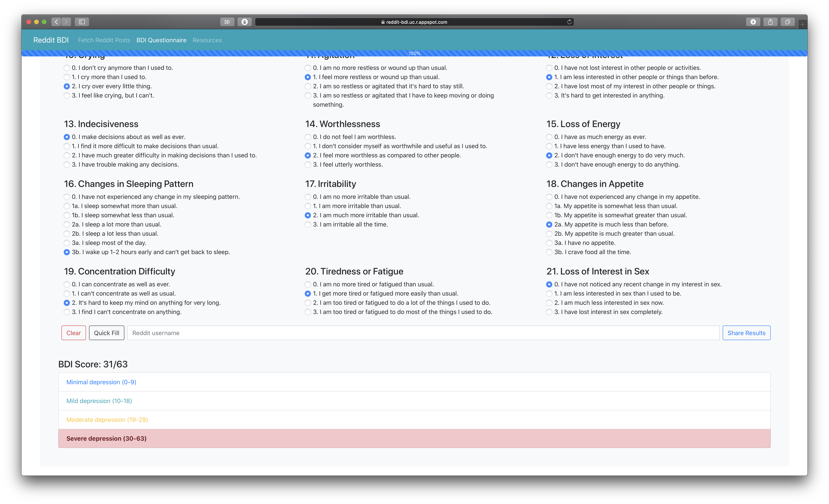Show all tabs overview icon

788,22
